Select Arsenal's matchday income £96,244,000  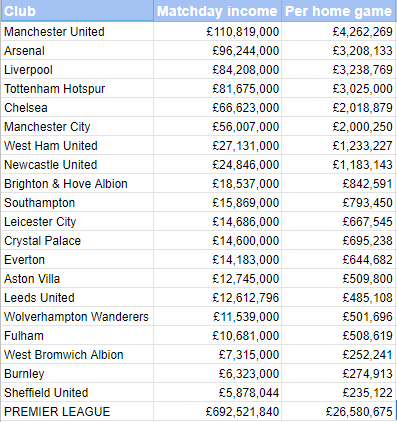pos(217,51)
